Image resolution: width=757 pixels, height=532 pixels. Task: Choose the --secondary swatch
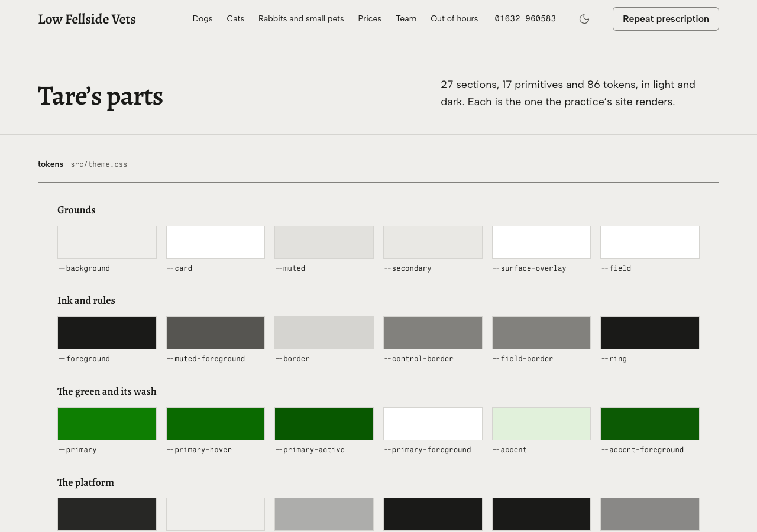tap(433, 242)
